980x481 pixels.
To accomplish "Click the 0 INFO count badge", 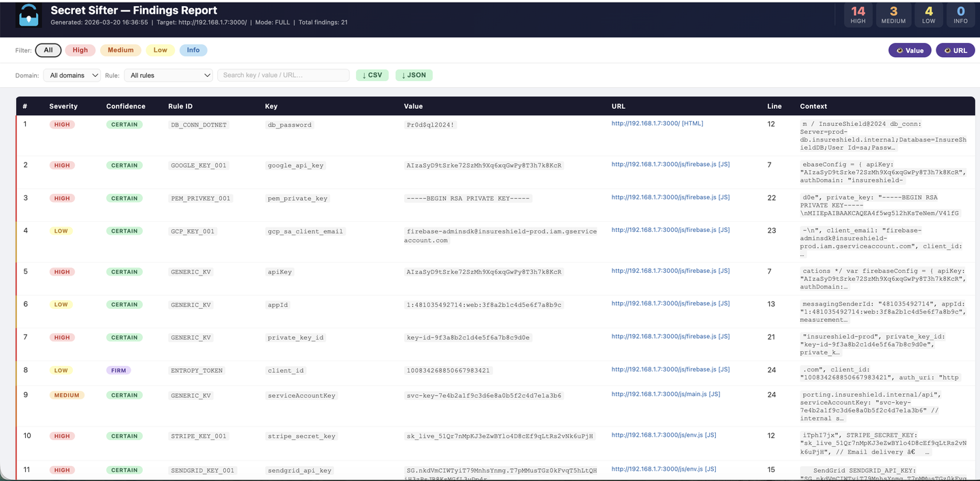I will pyautogui.click(x=961, y=14).
